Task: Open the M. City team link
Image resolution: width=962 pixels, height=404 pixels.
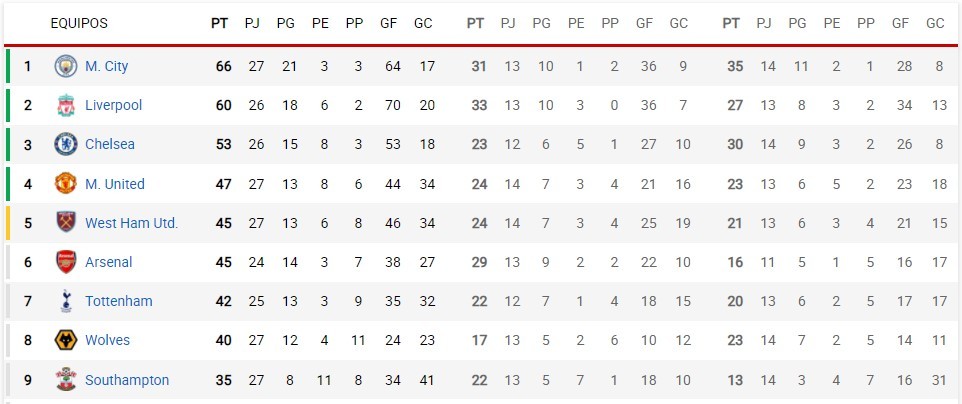Action: [107, 66]
